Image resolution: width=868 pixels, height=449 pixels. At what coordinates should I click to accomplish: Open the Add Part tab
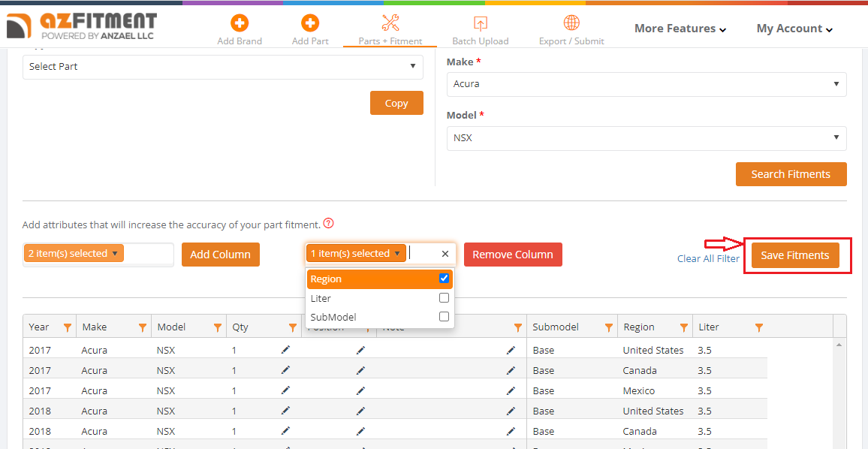click(x=311, y=30)
